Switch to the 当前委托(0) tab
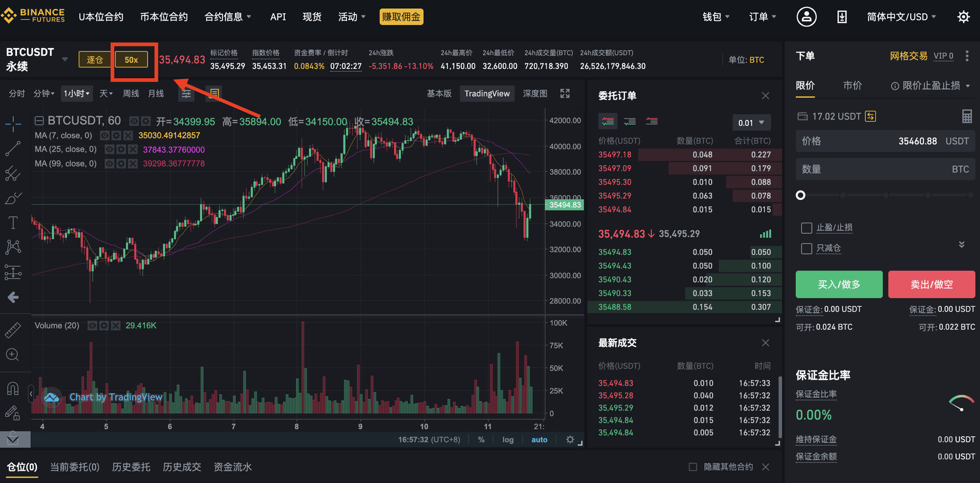980x483 pixels. pyautogui.click(x=75, y=467)
